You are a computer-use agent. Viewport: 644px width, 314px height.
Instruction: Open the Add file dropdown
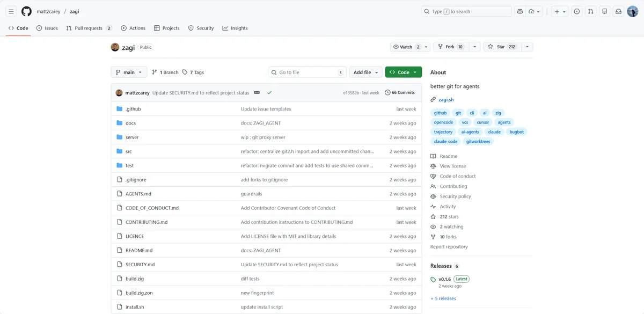tap(366, 72)
